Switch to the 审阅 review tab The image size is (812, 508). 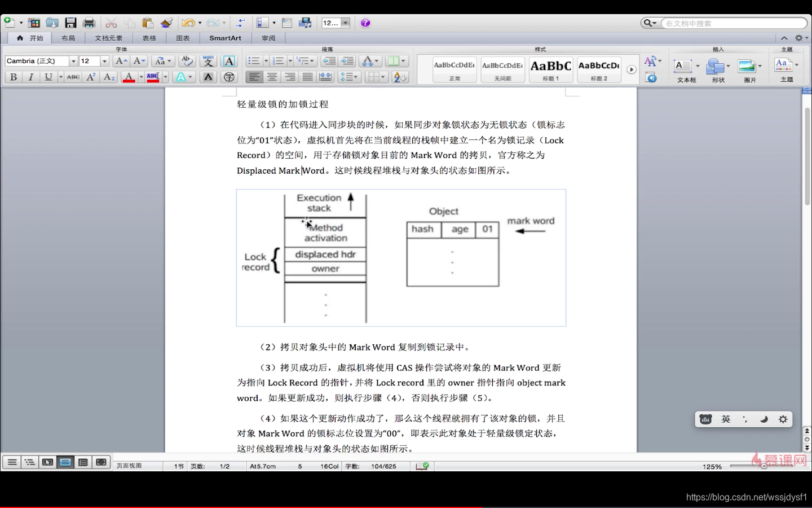tap(268, 38)
